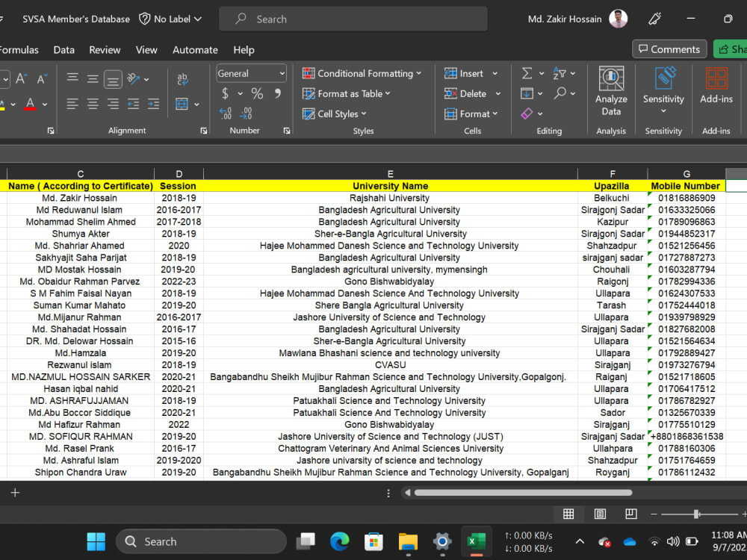Click Increase Decimal icon
The width and height of the screenshot is (747, 560).
point(226,113)
